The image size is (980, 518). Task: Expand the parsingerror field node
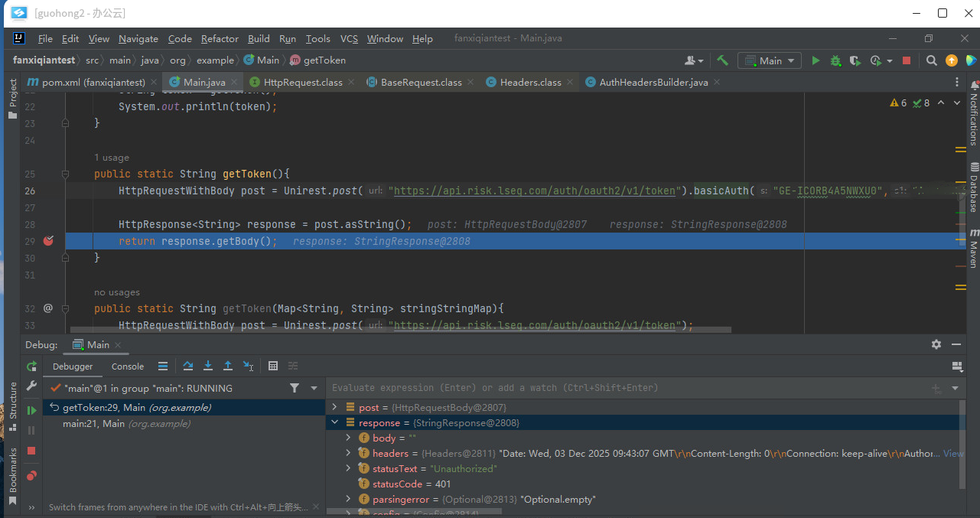point(349,500)
